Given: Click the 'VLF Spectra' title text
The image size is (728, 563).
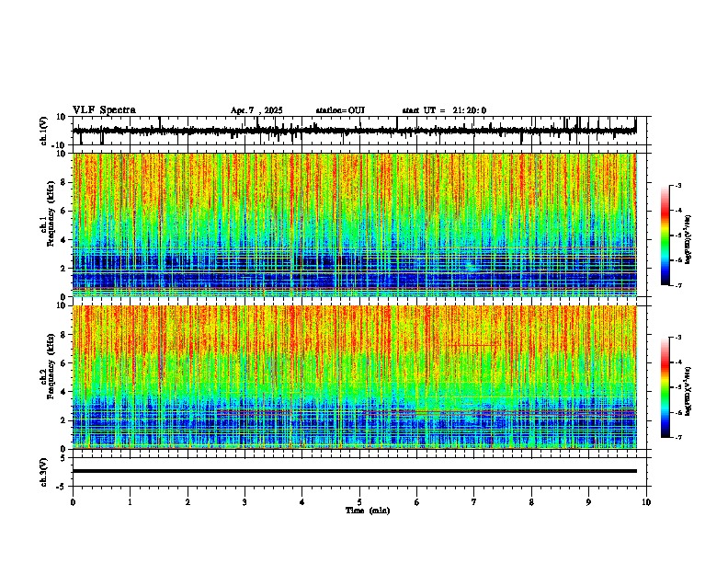Looking at the screenshot, I should (x=104, y=110).
